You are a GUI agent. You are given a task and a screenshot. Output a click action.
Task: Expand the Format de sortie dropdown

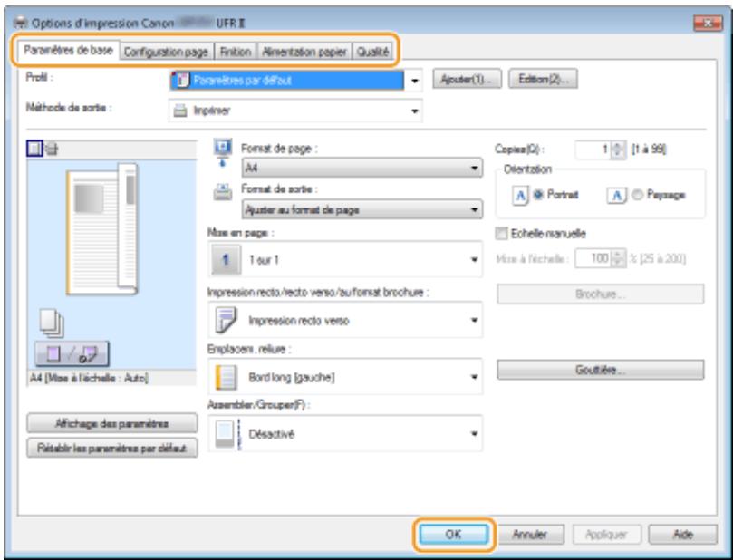[x=362, y=209]
